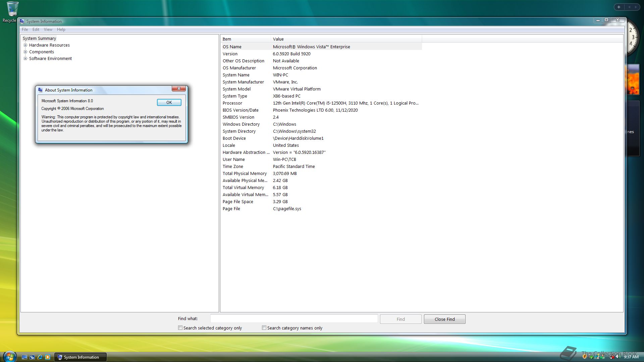Select the Software Environment tree label
The image size is (644, 362).
pos(50,58)
